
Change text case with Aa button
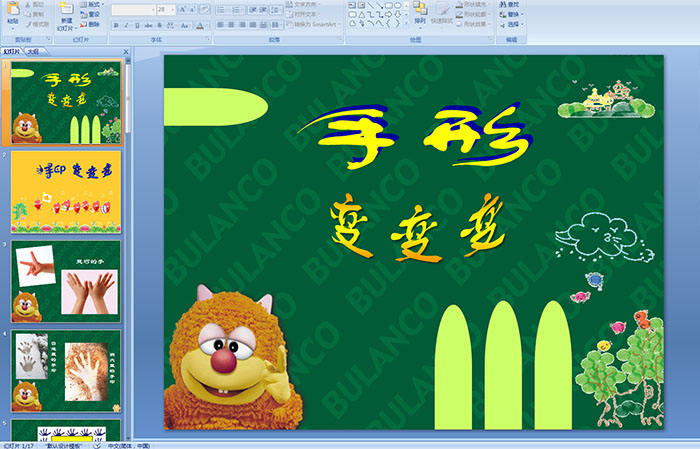tap(185, 25)
